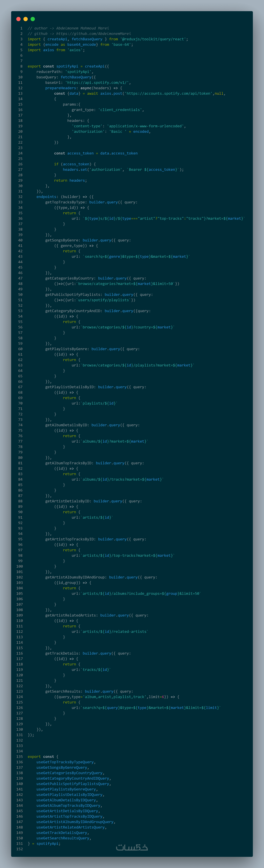Select the '@reduxjs/toolkit/query/react' import string
Screen dimensions: 264x868
click(x=153, y=39)
